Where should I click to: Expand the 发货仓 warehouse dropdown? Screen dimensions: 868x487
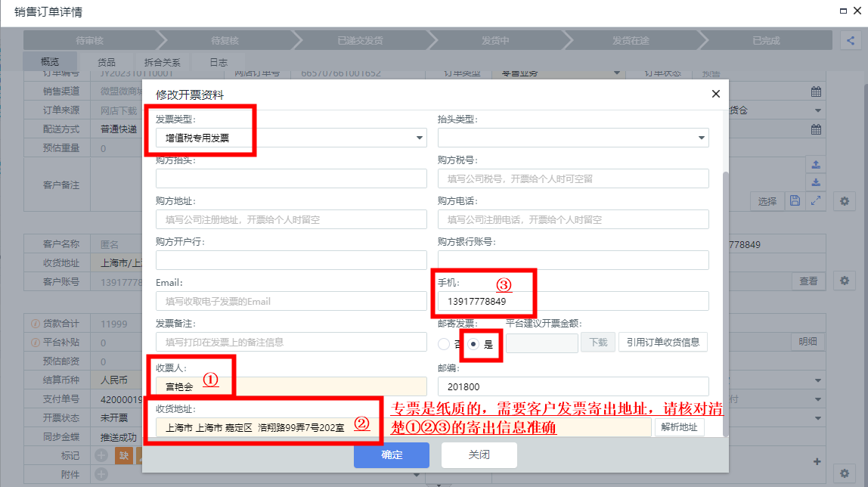tap(817, 110)
